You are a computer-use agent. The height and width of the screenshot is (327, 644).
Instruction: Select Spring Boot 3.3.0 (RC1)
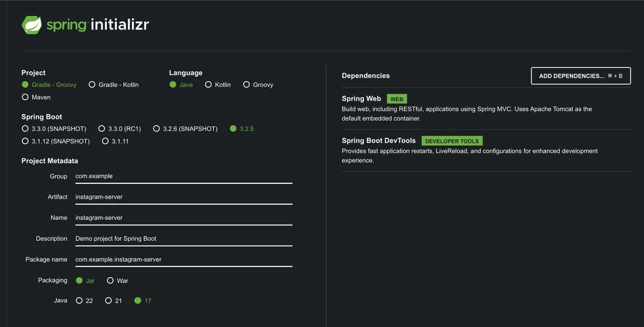click(x=120, y=129)
